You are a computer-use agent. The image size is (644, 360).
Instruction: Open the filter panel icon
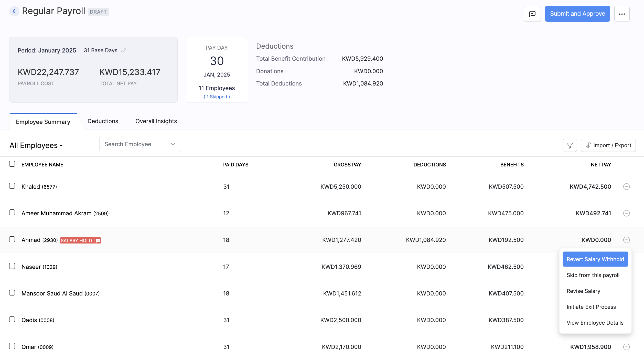pyautogui.click(x=570, y=145)
